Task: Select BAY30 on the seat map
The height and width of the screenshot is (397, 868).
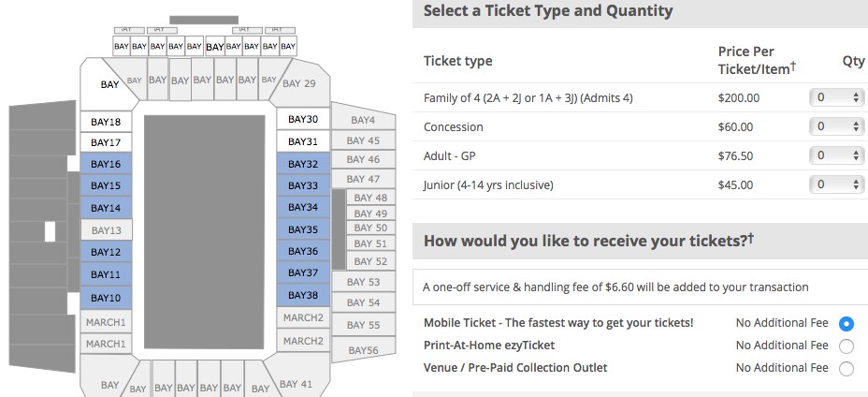Action: [303, 119]
